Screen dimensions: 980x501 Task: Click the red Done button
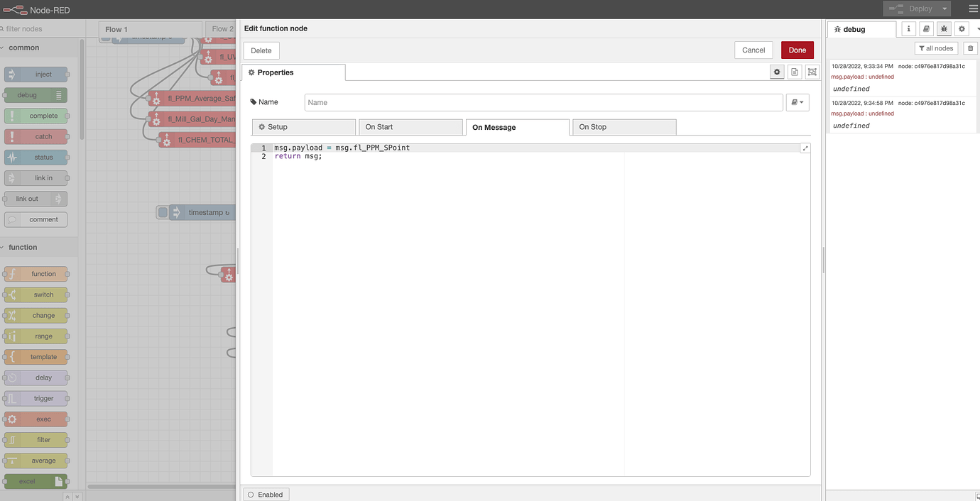pyautogui.click(x=797, y=50)
